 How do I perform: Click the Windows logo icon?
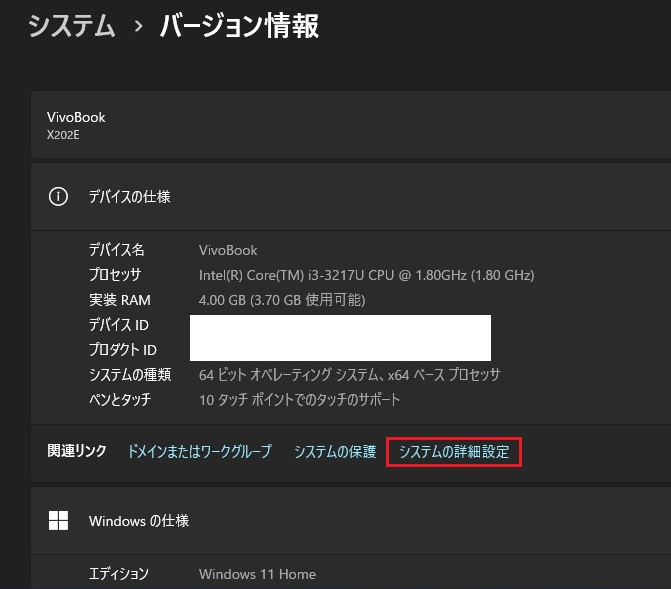pyautogui.click(x=58, y=521)
